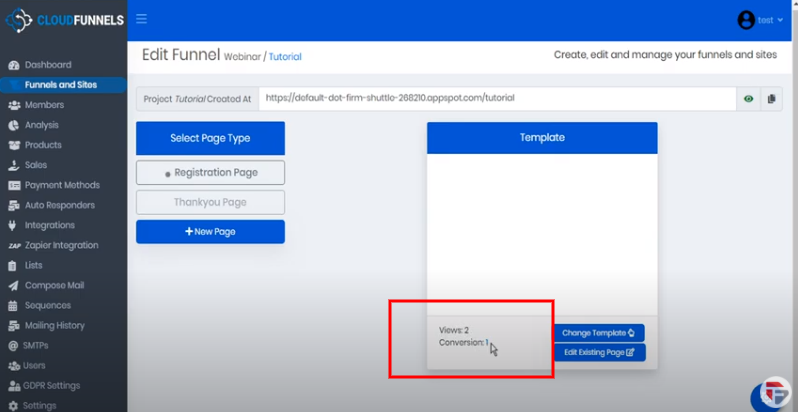Click the eye preview icon beside URL
The image size is (798, 412).
click(748, 99)
